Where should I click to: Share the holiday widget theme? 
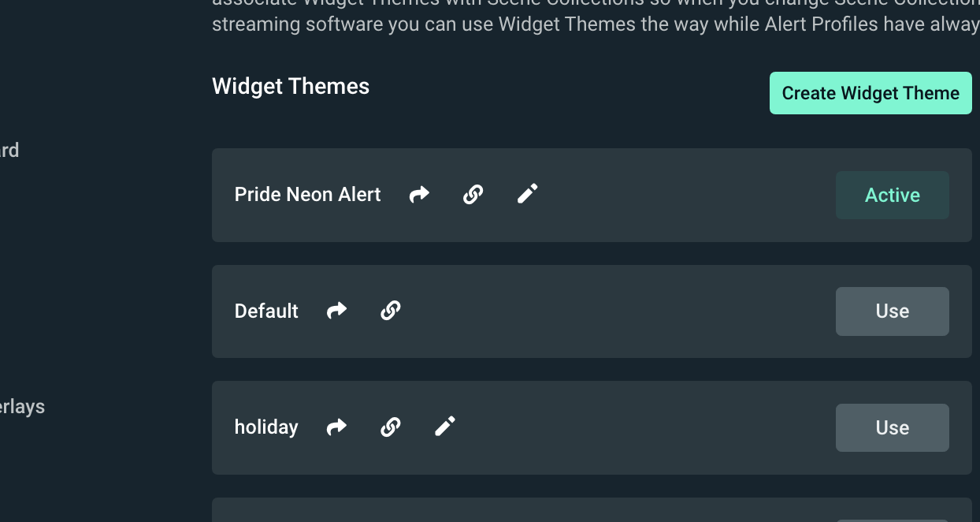pyautogui.click(x=337, y=427)
